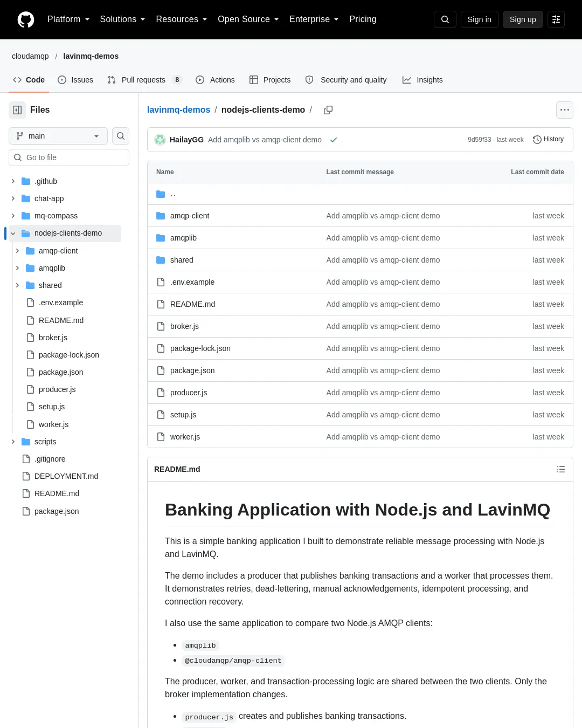Click HailayGG avatar image
Viewport: 582px width, 728px height.
click(x=160, y=140)
